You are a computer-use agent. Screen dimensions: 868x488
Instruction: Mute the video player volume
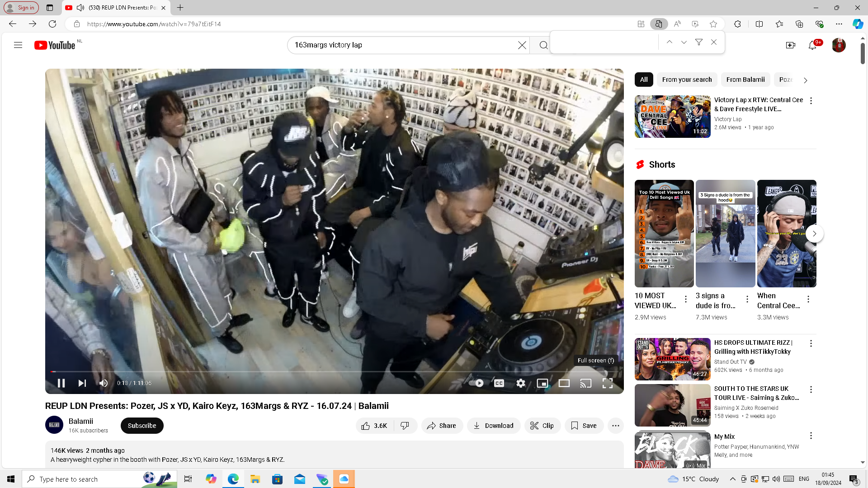(104, 383)
